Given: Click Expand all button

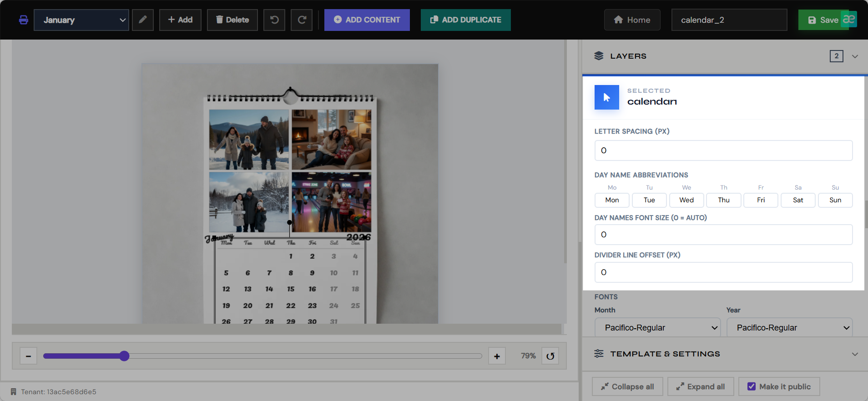Looking at the screenshot, I should [701, 386].
